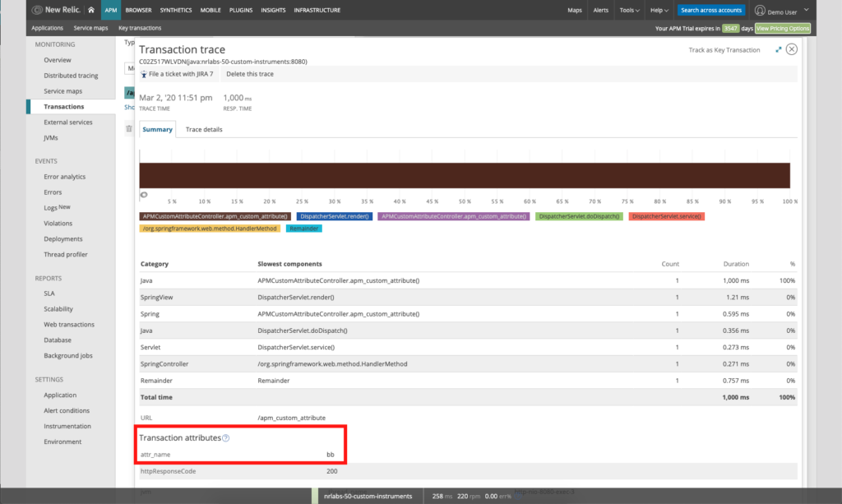Switch to Trace details tab
The image size is (842, 504).
[204, 129]
